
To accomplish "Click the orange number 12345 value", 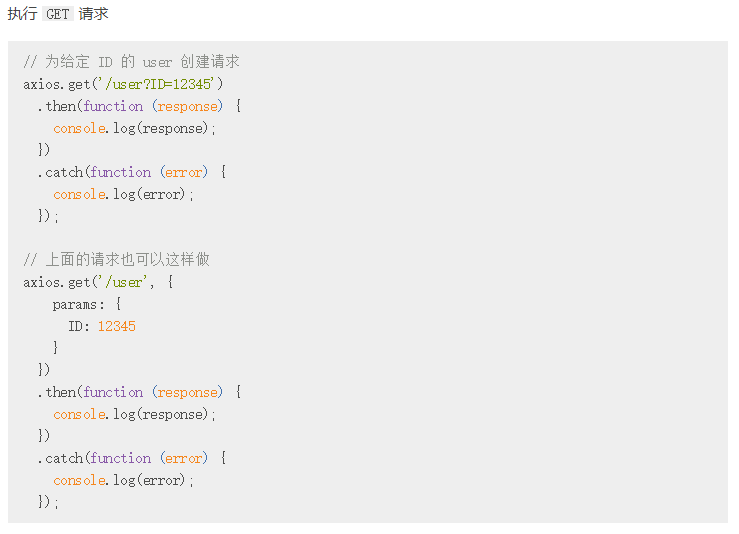I will pyautogui.click(x=116, y=326).
